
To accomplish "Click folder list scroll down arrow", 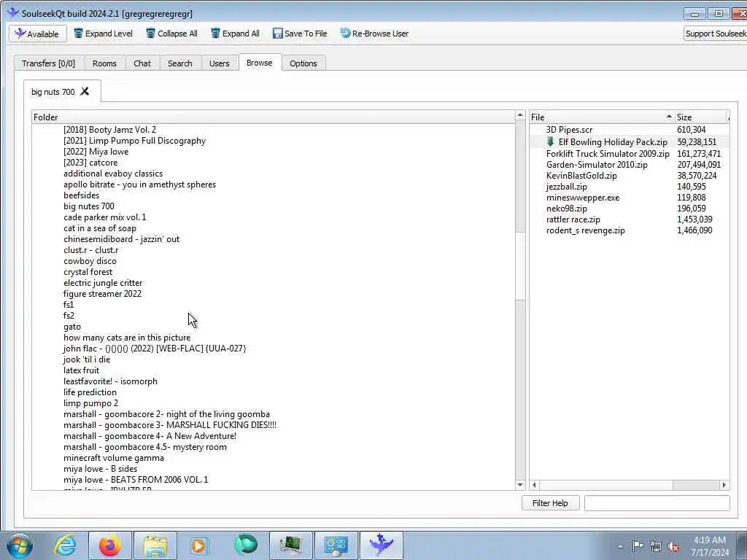I will click(519, 485).
